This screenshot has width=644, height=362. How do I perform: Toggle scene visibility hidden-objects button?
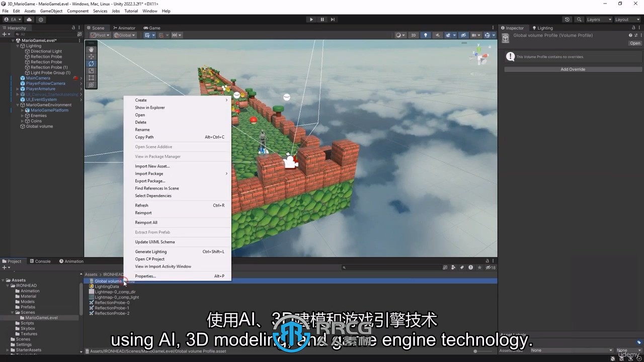click(x=463, y=35)
